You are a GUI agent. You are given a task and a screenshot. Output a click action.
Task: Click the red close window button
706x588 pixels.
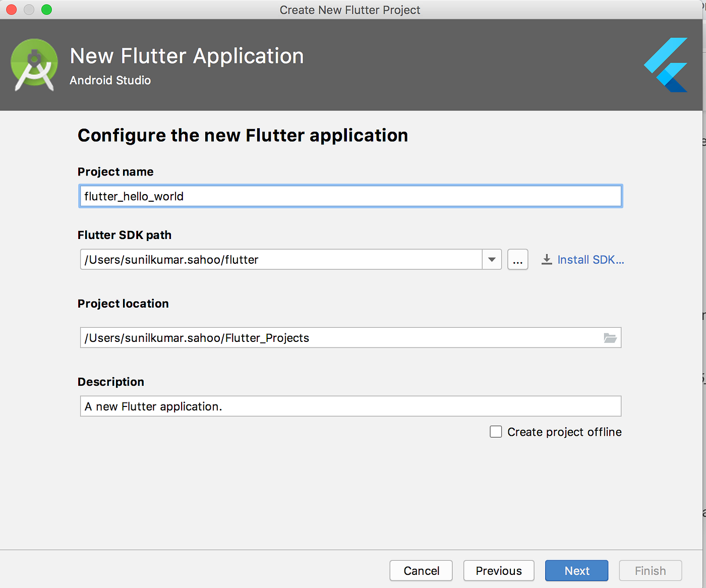[x=11, y=10]
